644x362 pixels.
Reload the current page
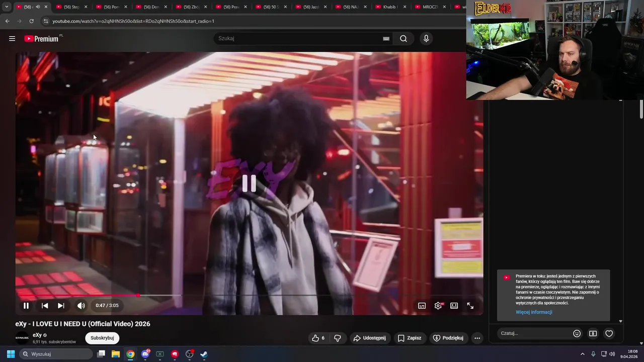(x=31, y=21)
